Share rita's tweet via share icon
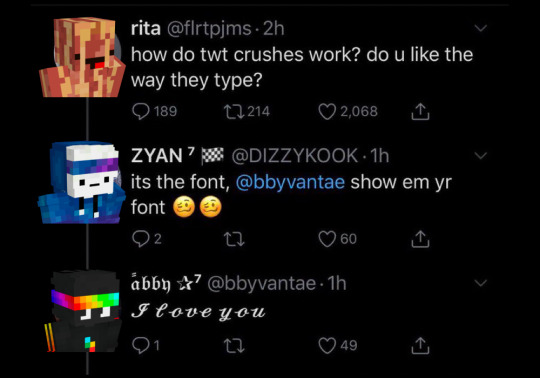 coord(420,112)
